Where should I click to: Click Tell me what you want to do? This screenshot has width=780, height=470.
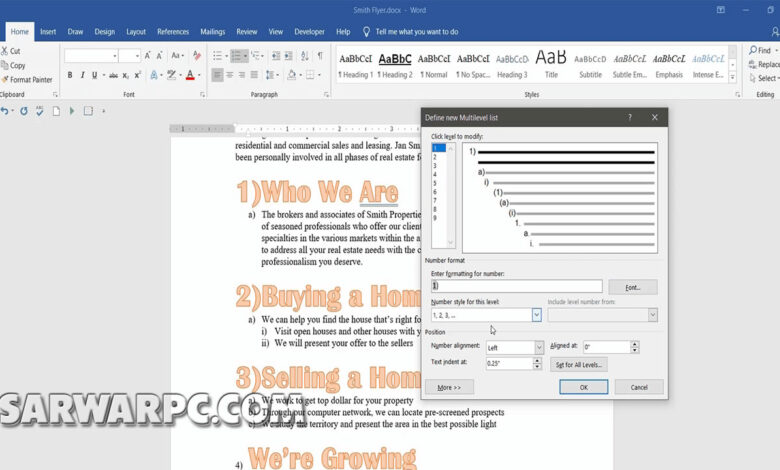417,32
